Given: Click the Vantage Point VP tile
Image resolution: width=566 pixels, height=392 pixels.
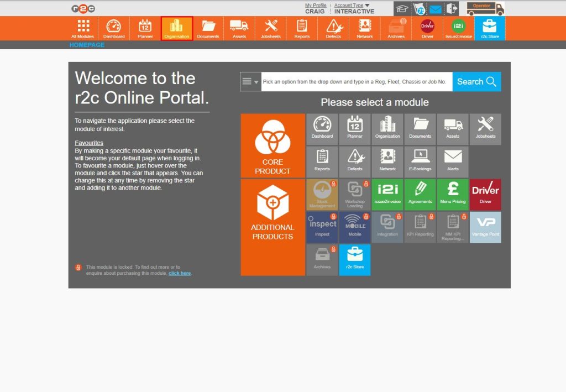Looking at the screenshot, I should (x=485, y=227).
